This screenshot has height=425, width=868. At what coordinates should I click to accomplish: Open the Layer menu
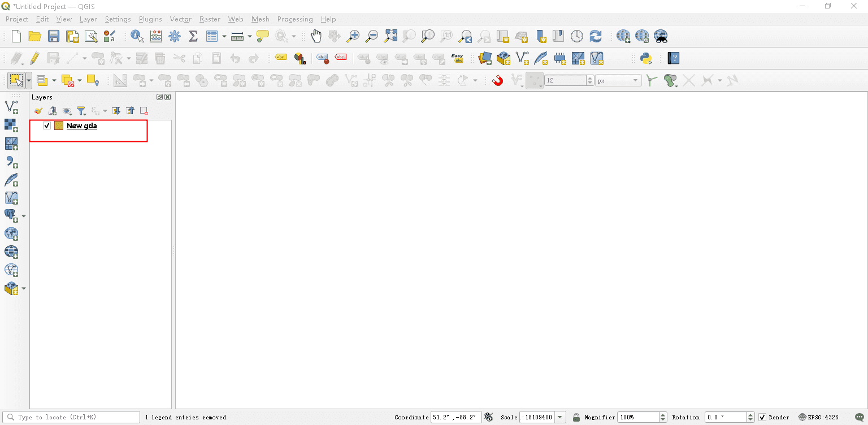pos(88,19)
